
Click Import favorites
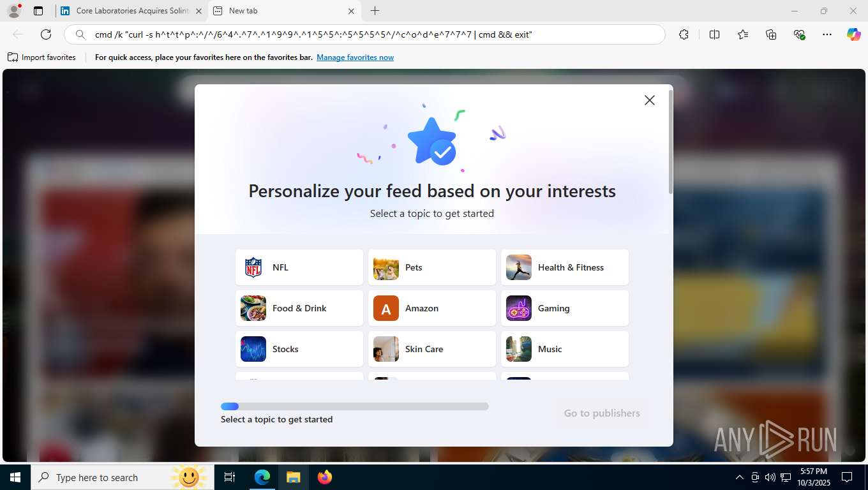[42, 57]
